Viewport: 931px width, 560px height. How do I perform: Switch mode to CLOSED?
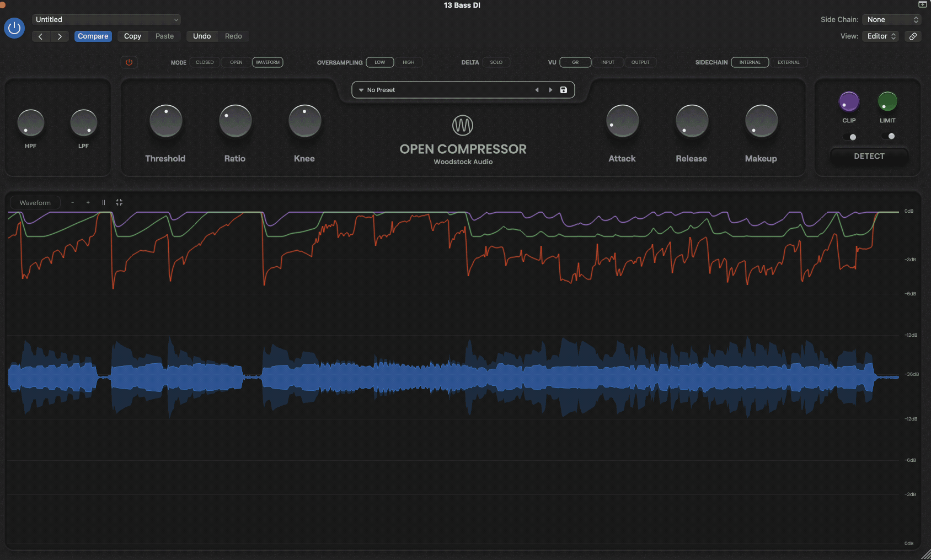tap(205, 62)
